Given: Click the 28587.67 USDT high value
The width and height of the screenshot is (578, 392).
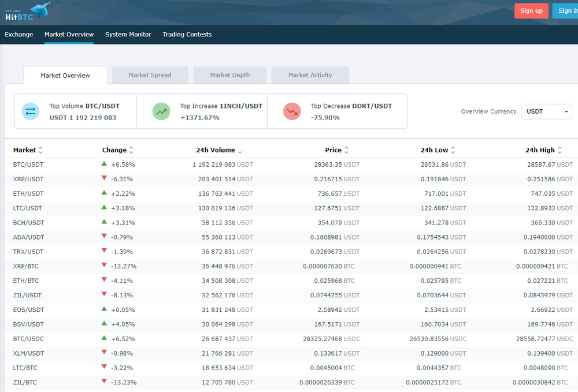Looking at the screenshot, I should 550,165.
